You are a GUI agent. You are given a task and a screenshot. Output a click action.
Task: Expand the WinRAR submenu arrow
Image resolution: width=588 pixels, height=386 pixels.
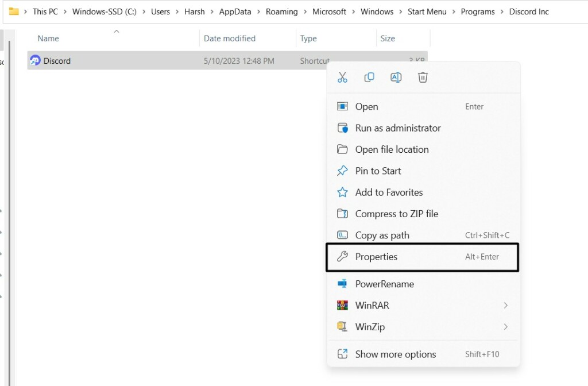505,306
